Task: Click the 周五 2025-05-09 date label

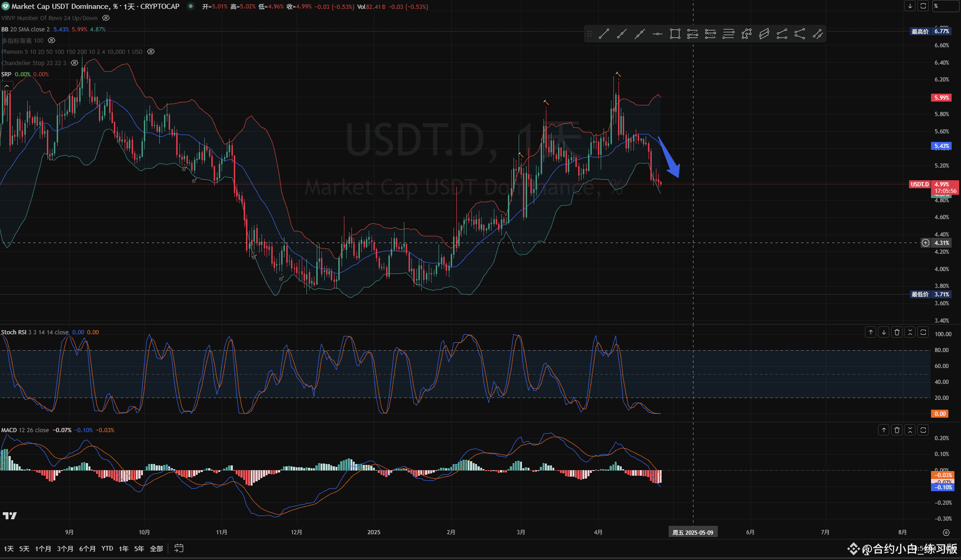Action: [693, 532]
